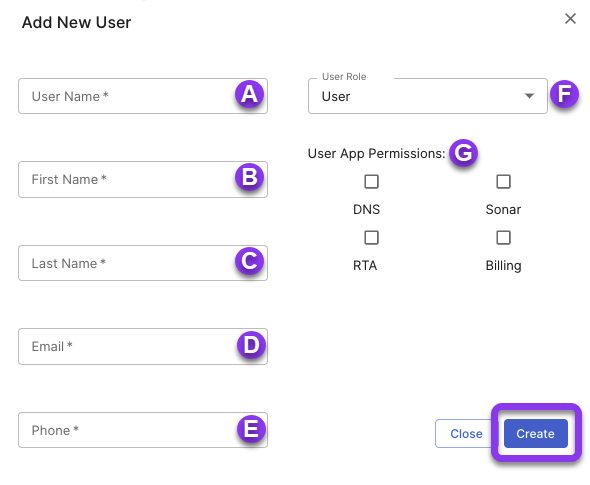
Task: Click the purple C marker badge
Action: [249, 261]
